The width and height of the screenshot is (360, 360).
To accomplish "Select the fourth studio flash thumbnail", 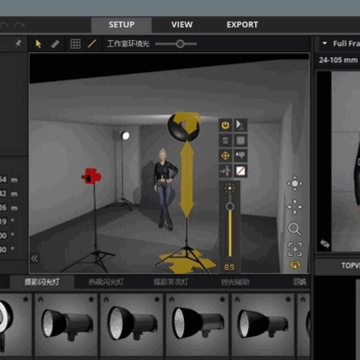I will tap(197, 325).
